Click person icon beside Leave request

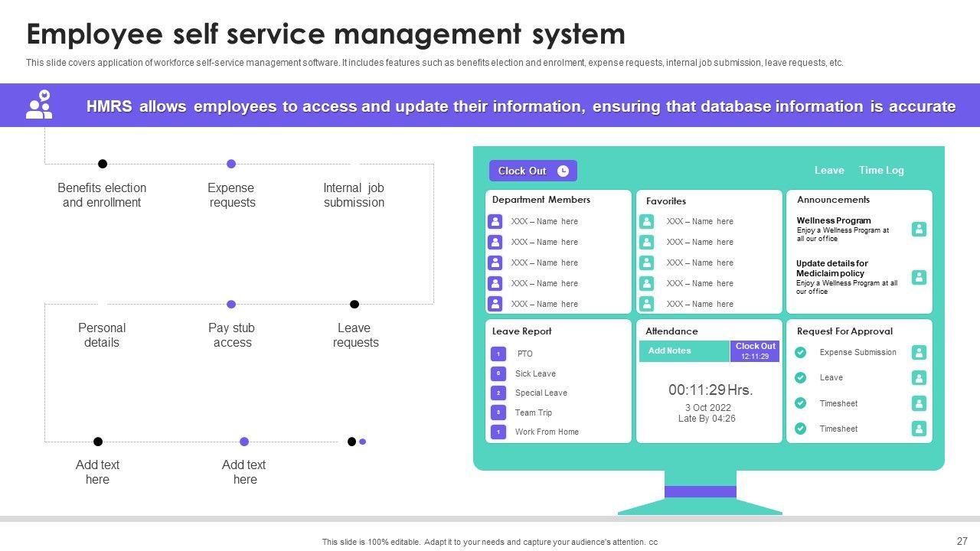point(919,378)
